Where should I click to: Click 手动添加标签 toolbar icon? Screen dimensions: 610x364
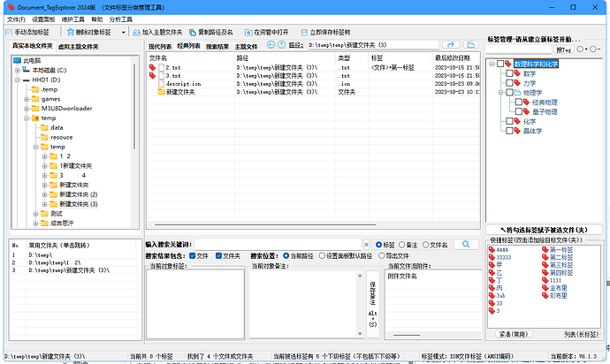[10, 33]
